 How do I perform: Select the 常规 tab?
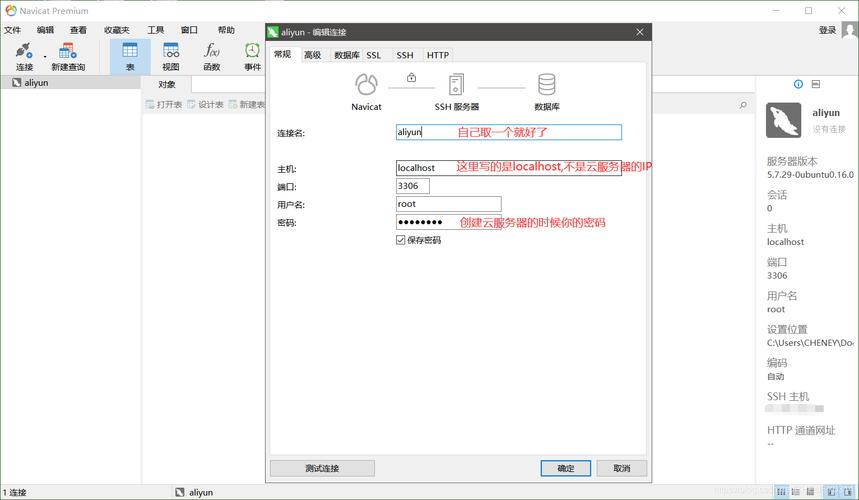(283, 54)
